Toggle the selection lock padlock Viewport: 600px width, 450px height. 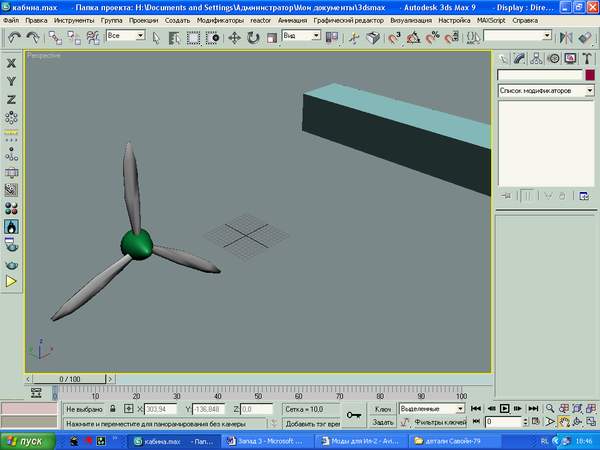(x=112, y=409)
